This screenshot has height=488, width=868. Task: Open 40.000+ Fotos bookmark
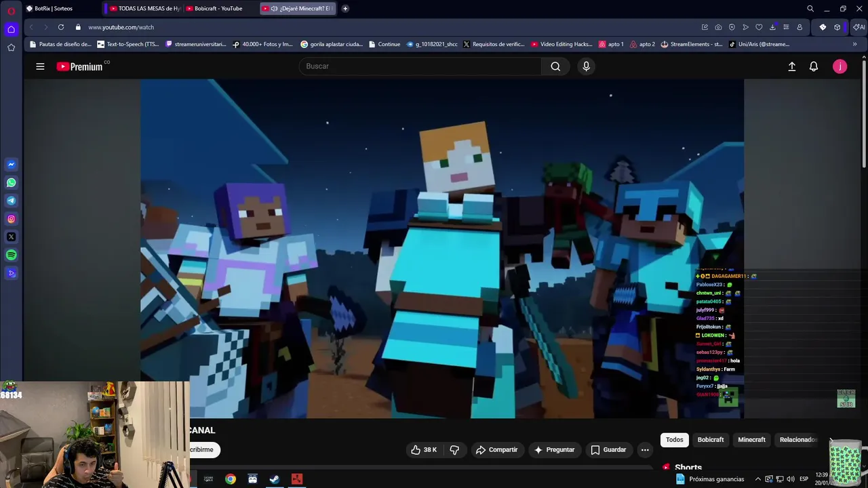[x=263, y=44]
